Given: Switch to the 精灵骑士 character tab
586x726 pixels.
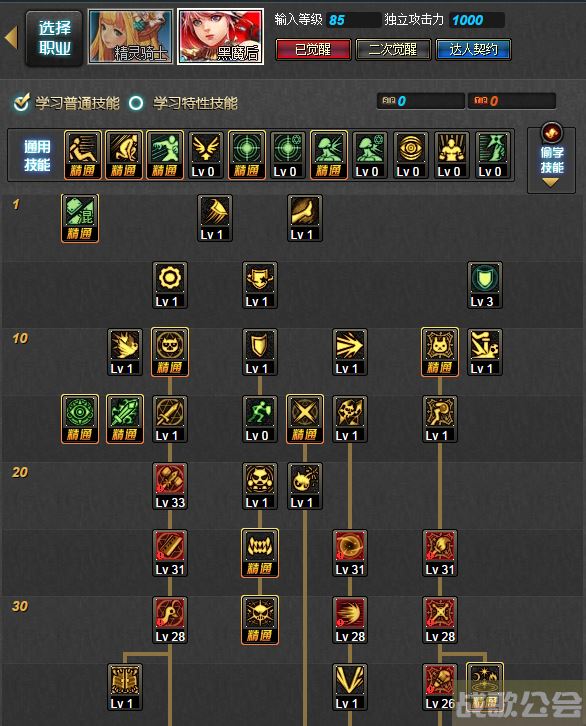Looking at the screenshot, I should click(131, 37).
